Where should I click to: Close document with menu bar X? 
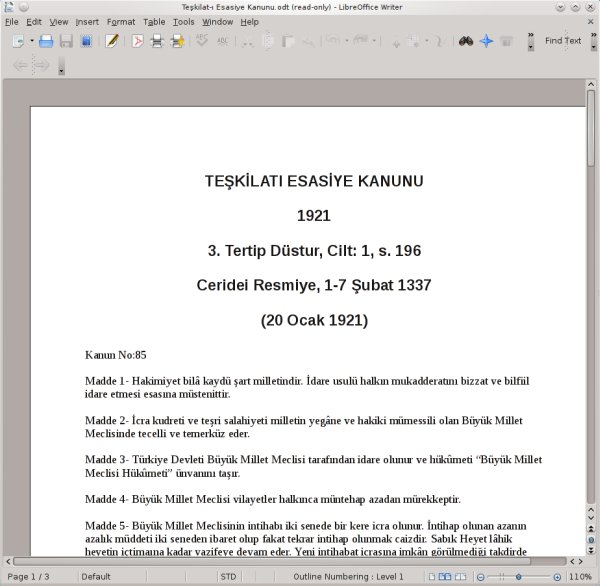(590, 22)
